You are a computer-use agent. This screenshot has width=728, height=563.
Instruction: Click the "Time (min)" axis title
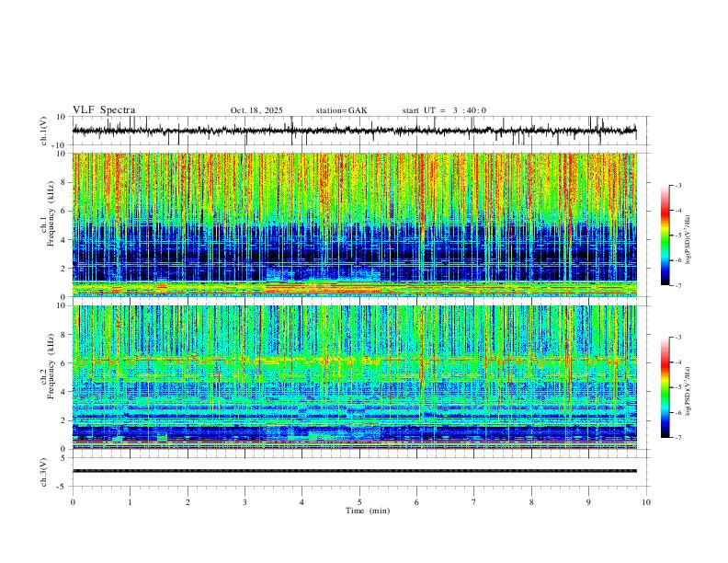point(368,511)
